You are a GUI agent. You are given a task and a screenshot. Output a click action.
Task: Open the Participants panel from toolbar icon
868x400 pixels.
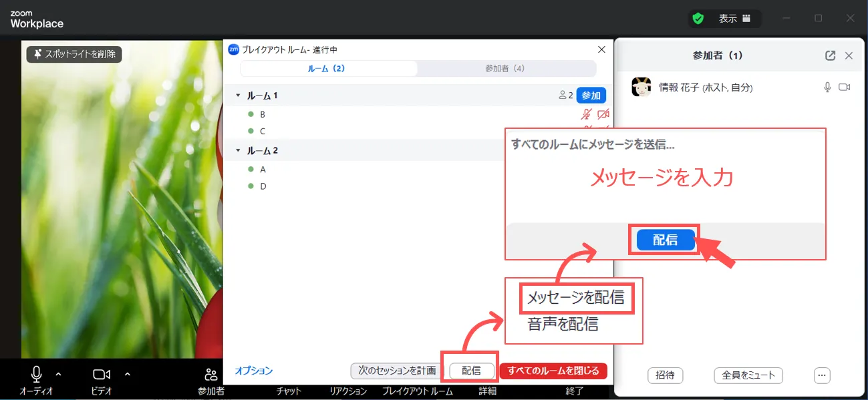(211, 375)
